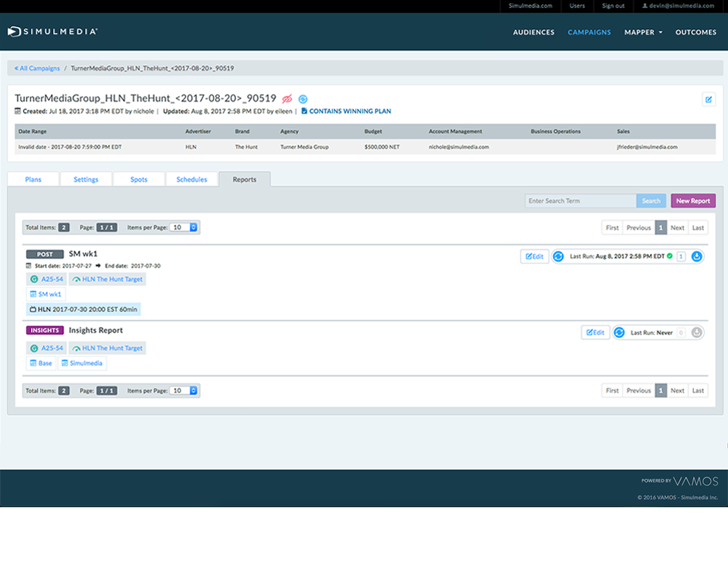Screen dimensions: 728x588
Task: Click top pagination Next button
Action: 677,227
